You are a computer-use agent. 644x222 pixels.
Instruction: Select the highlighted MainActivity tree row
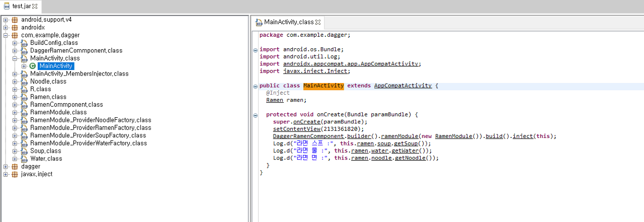click(56, 66)
